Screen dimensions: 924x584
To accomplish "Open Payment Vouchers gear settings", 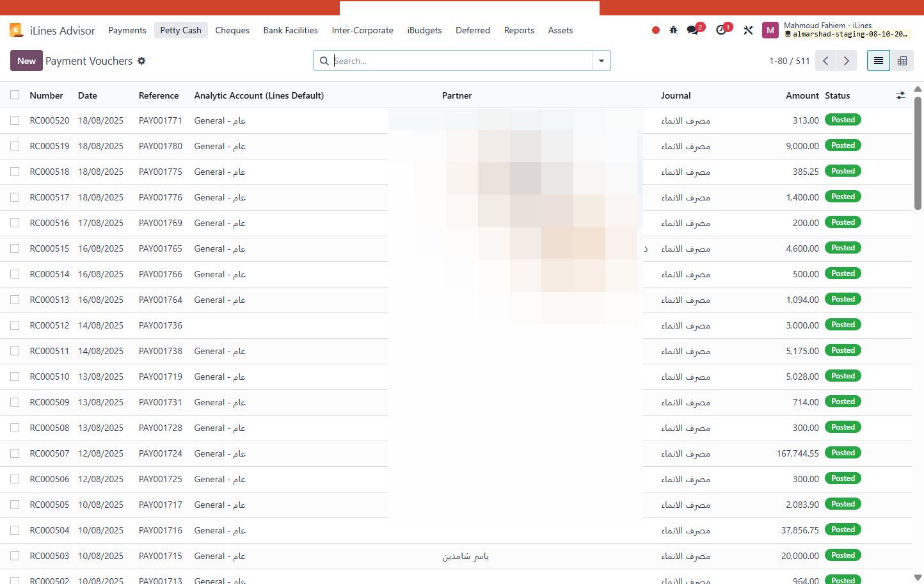I will pyautogui.click(x=141, y=61).
